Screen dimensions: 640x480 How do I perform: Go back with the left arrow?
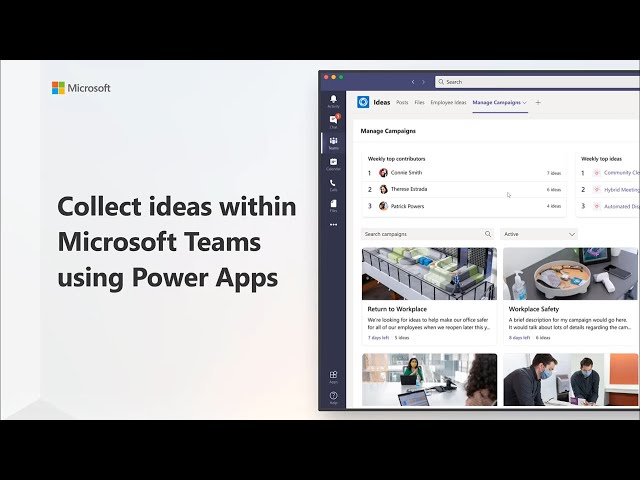(413, 82)
